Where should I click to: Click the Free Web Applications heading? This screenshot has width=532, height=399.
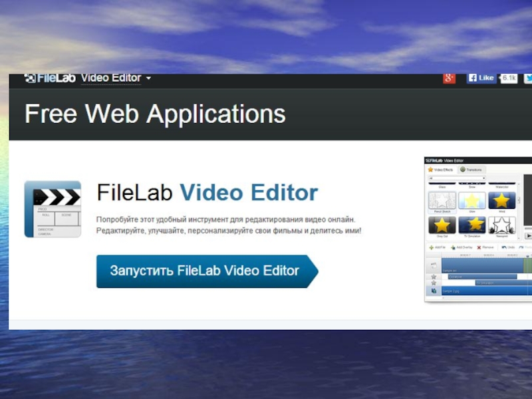pos(155,114)
